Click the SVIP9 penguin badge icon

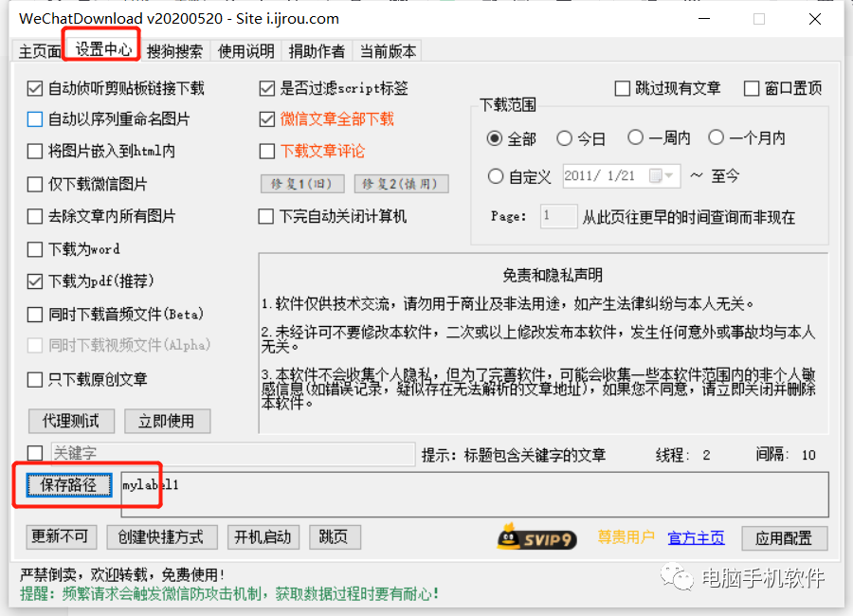pyautogui.click(x=536, y=537)
